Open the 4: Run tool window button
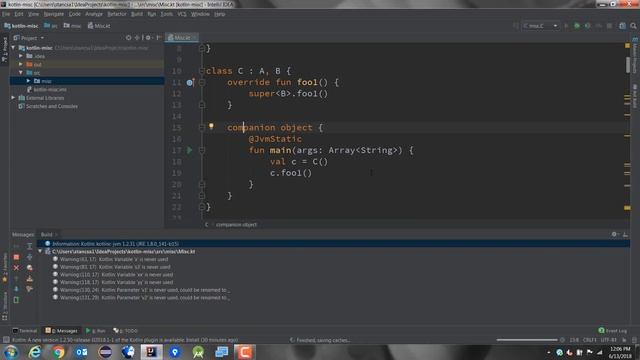 pyautogui.click(x=96, y=331)
